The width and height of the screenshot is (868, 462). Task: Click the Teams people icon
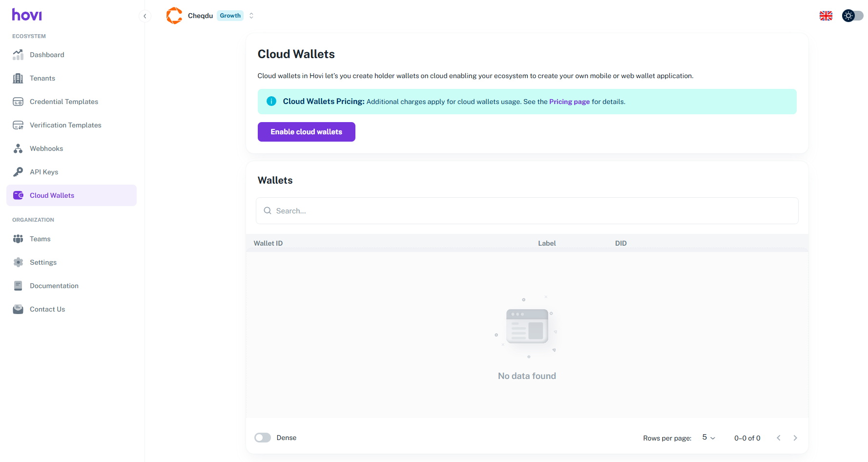click(18, 239)
